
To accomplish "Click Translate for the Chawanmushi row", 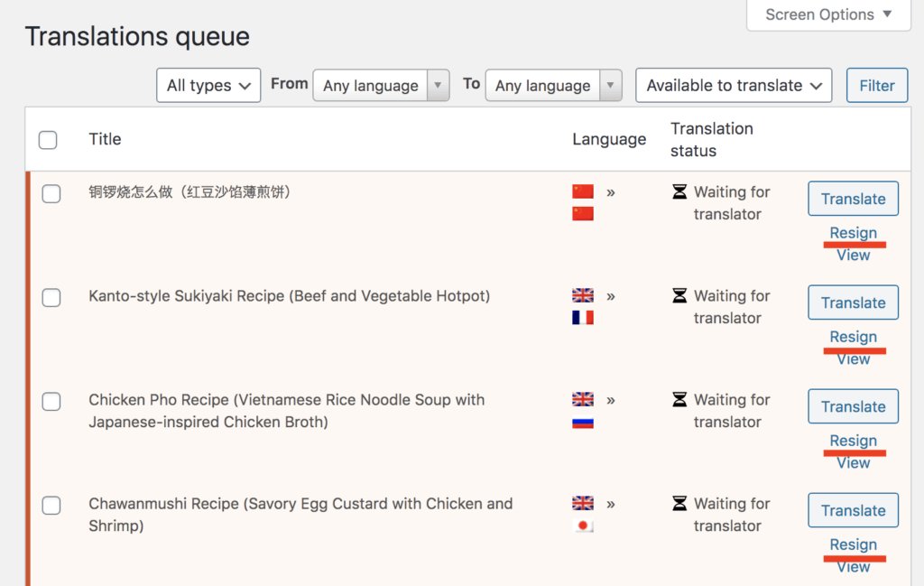I will (x=854, y=510).
